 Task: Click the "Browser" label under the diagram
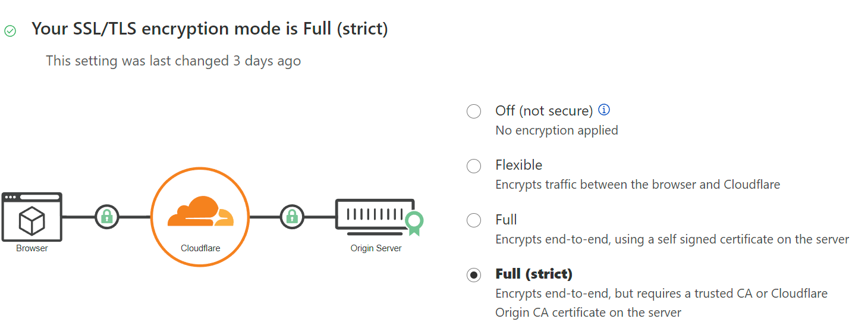click(x=32, y=248)
